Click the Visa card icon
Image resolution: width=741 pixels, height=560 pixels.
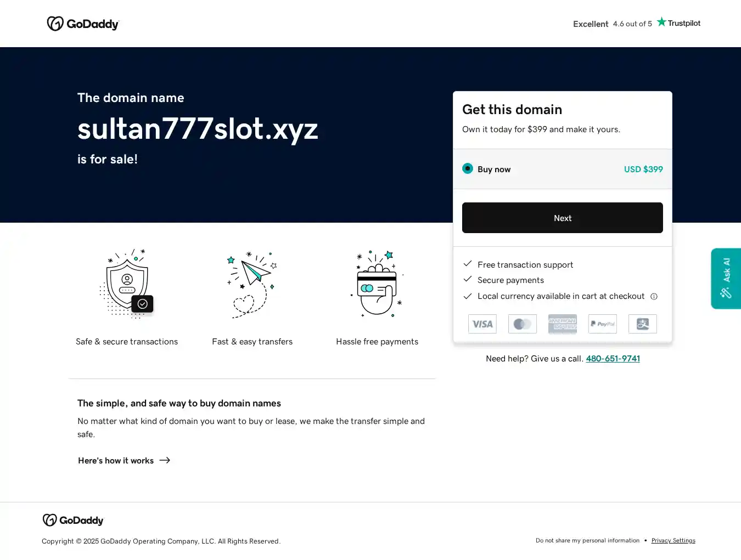pos(482,324)
